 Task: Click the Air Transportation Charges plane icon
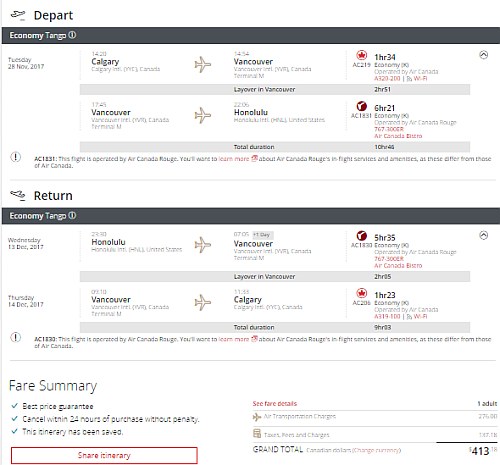tap(257, 417)
